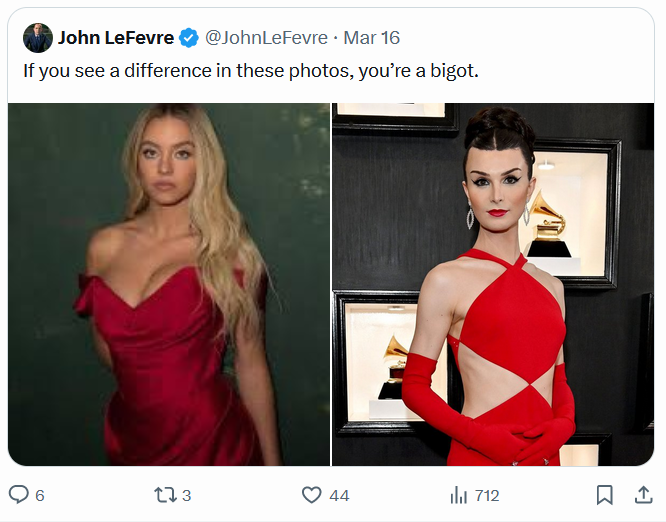The width and height of the screenshot is (666, 522).
Task: Click the reply speech bubble icon
Action: click(x=19, y=495)
